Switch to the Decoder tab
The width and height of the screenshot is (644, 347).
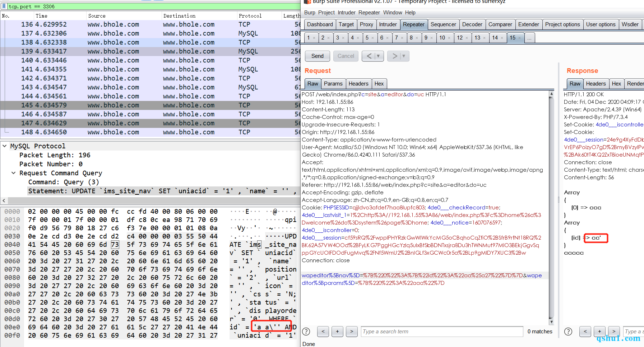472,24
